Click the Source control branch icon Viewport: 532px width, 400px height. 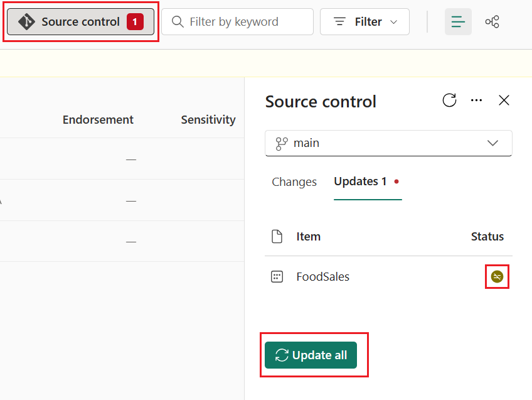(x=26, y=21)
